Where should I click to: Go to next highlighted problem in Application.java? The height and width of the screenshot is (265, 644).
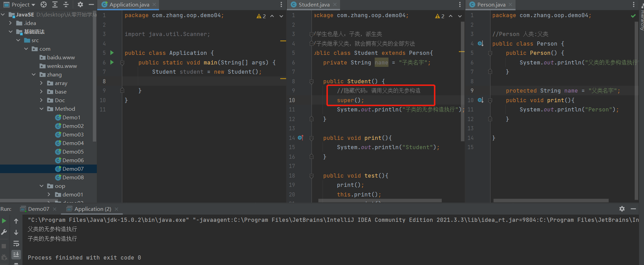click(281, 16)
